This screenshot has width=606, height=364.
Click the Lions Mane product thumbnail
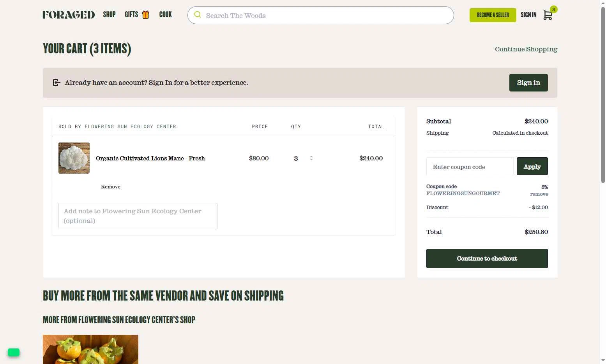tap(74, 158)
